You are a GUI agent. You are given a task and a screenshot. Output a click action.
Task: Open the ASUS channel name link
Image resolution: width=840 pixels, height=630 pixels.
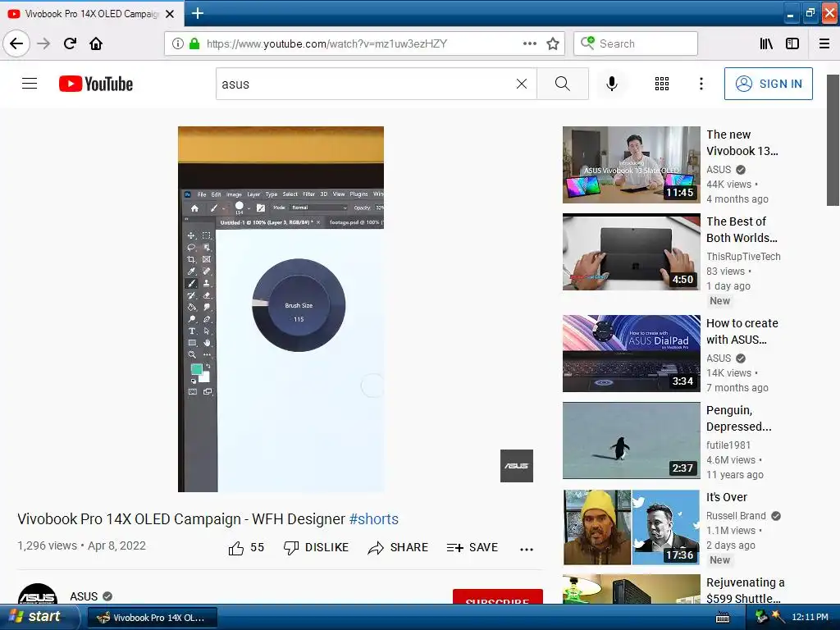pos(84,596)
